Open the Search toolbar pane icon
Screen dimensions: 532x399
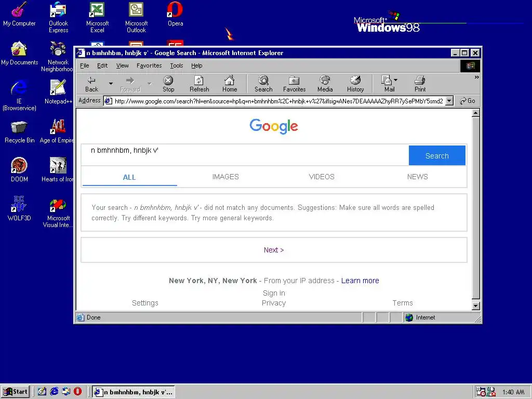pyautogui.click(x=263, y=84)
